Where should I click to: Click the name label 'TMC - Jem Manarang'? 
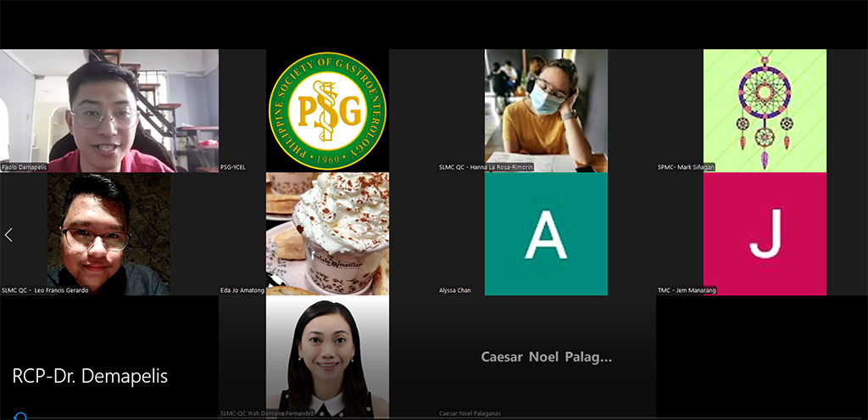pos(687,290)
